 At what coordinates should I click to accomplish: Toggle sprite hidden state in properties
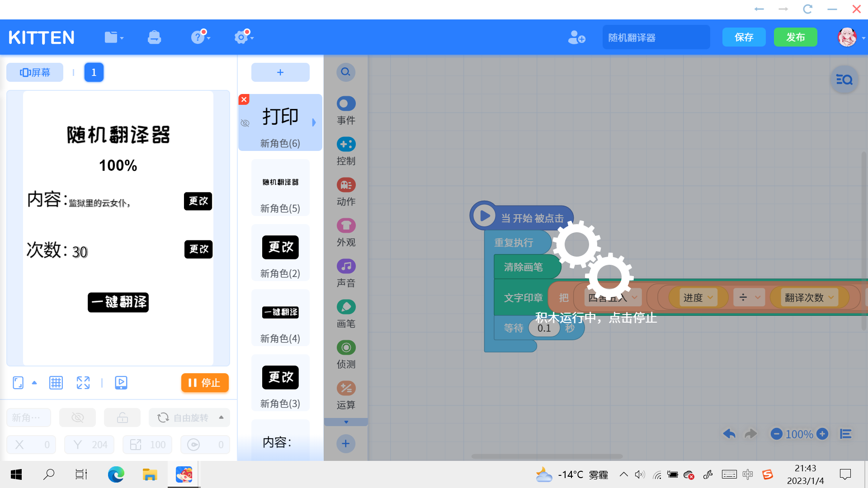click(78, 418)
